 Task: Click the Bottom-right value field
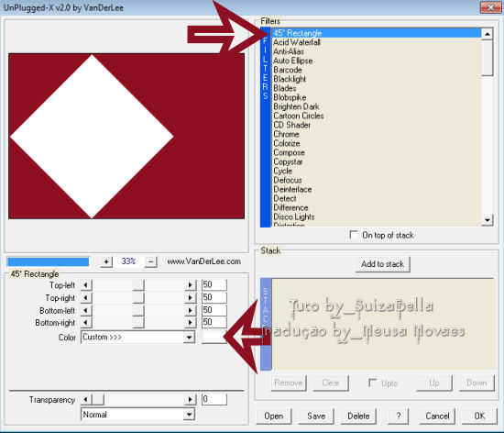click(x=214, y=322)
